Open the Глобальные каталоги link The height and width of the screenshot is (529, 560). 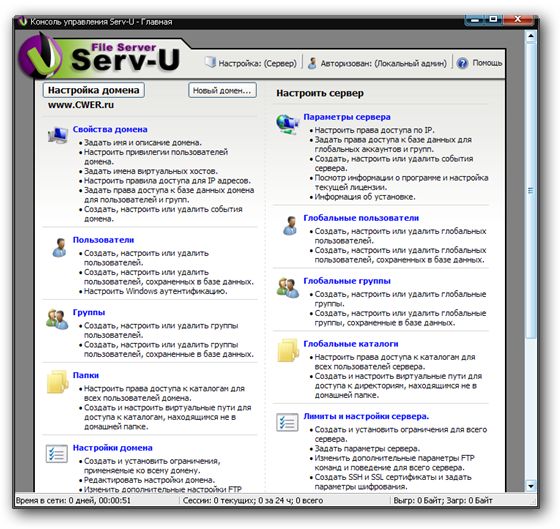pyautogui.click(x=351, y=344)
